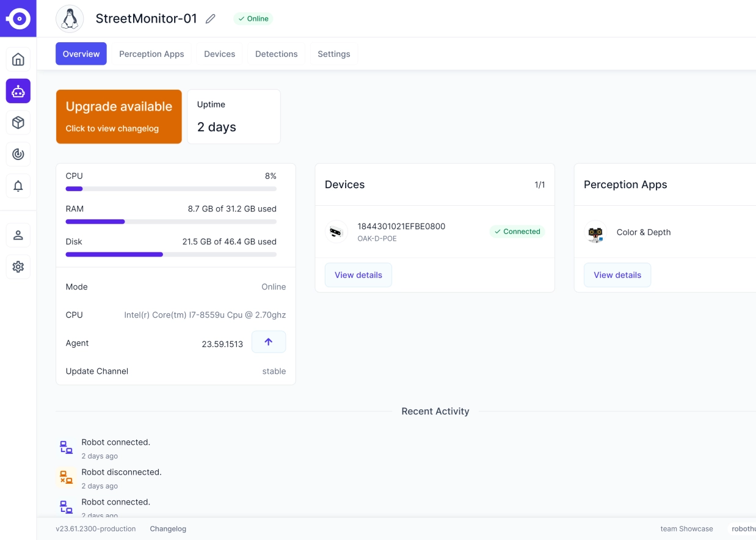Viewport: 756px width, 540px height.
Task: Open the user profile sidebar icon
Action: [x=18, y=235]
